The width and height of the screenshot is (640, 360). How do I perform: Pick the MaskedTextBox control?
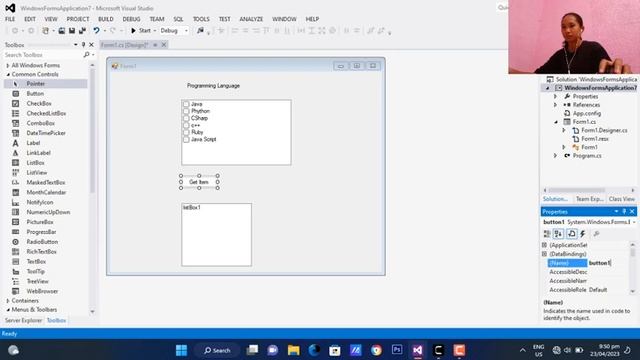[x=46, y=182]
